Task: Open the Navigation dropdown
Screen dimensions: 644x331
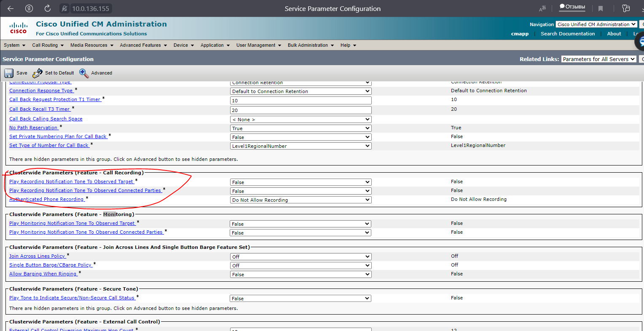Action: (596, 24)
